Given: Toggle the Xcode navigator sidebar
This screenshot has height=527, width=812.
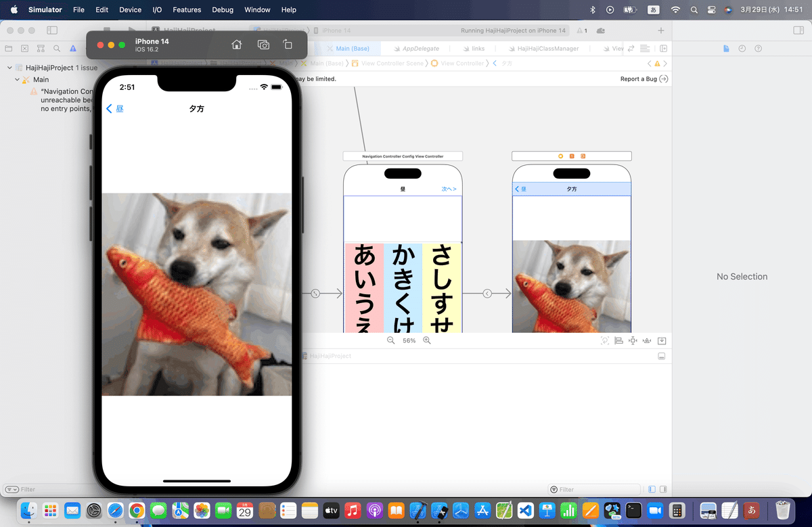Looking at the screenshot, I should click(x=52, y=30).
